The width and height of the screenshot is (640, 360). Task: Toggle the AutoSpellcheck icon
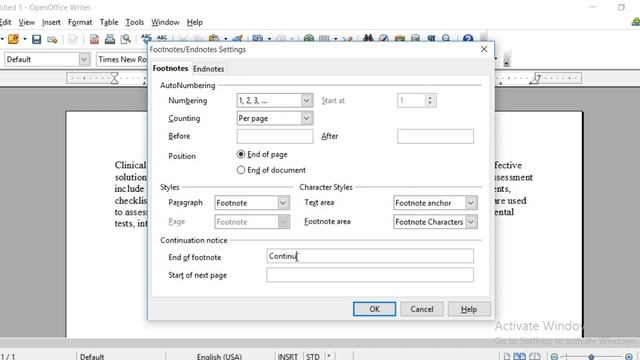point(162,38)
